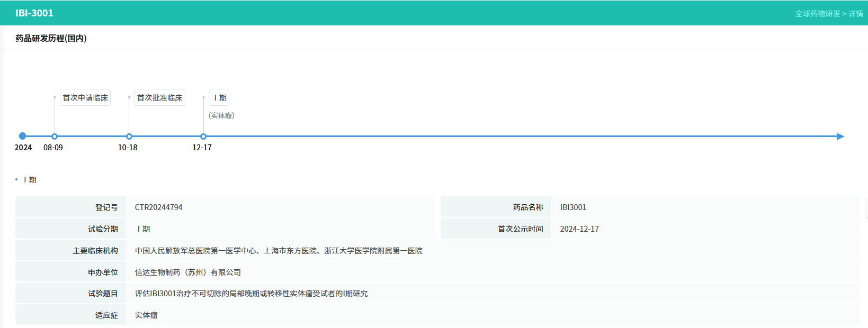Select the 10-18 timeline node circle
The width and height of the screenshot is (868, 328).
(129, 136)
